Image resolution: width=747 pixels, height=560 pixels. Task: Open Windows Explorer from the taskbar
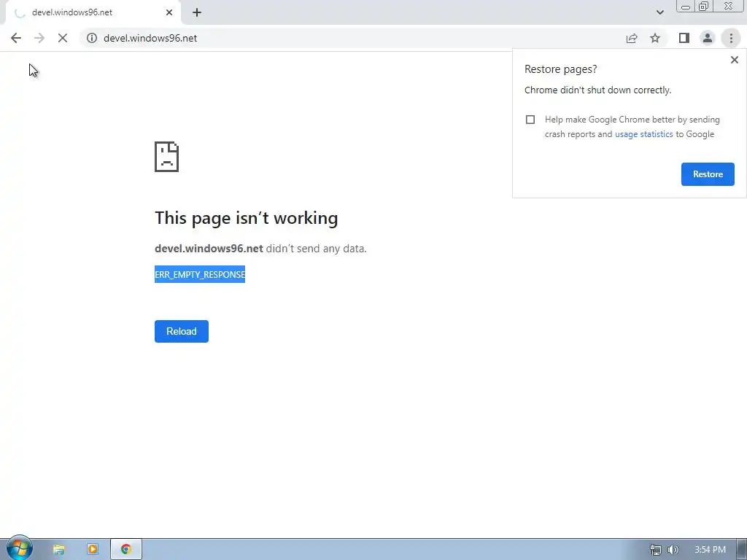click(58, 550)
